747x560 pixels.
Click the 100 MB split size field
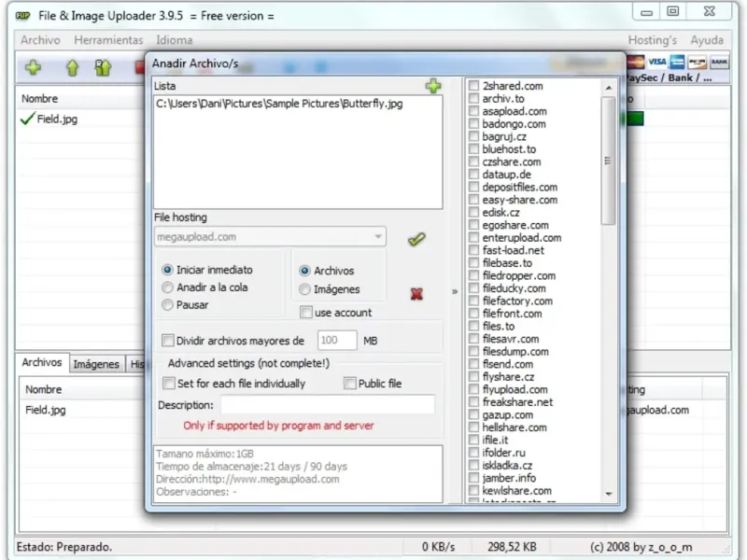[x=337, y=340]
